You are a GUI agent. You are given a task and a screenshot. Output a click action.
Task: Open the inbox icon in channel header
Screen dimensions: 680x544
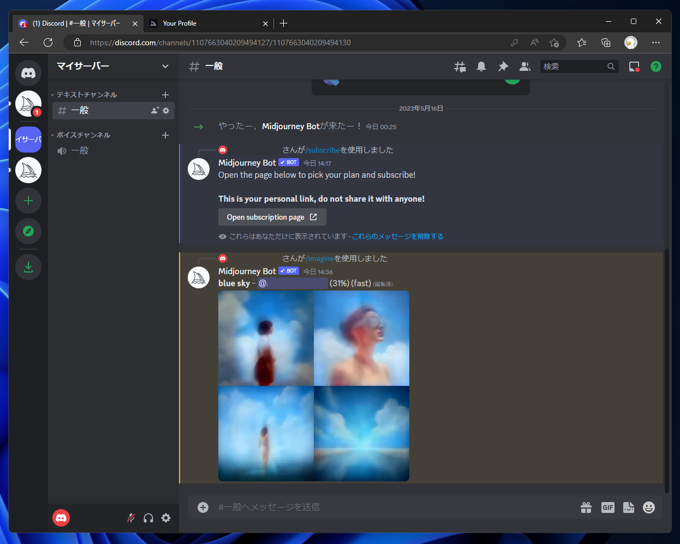pyautogui.click(x=634, y=66)
